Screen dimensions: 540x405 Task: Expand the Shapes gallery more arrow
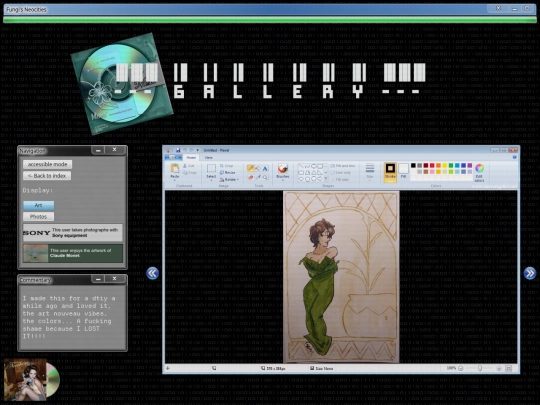coord(326,179)
